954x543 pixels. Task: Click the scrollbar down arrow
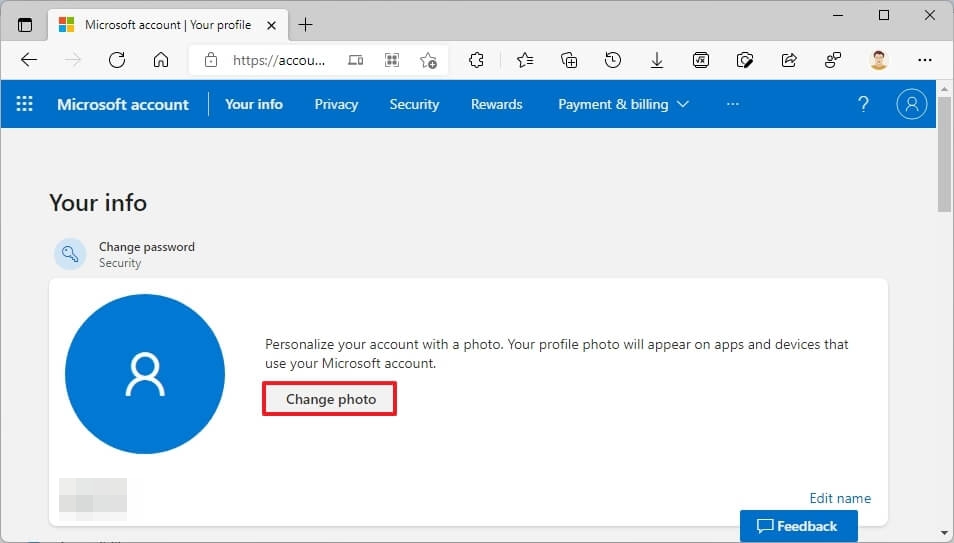(944, 534)
